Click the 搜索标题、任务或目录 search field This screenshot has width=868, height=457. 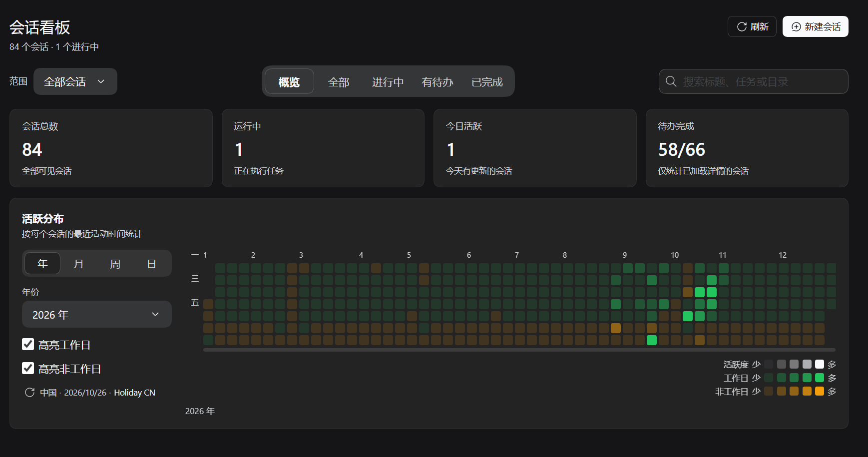(x=754, y=81)
